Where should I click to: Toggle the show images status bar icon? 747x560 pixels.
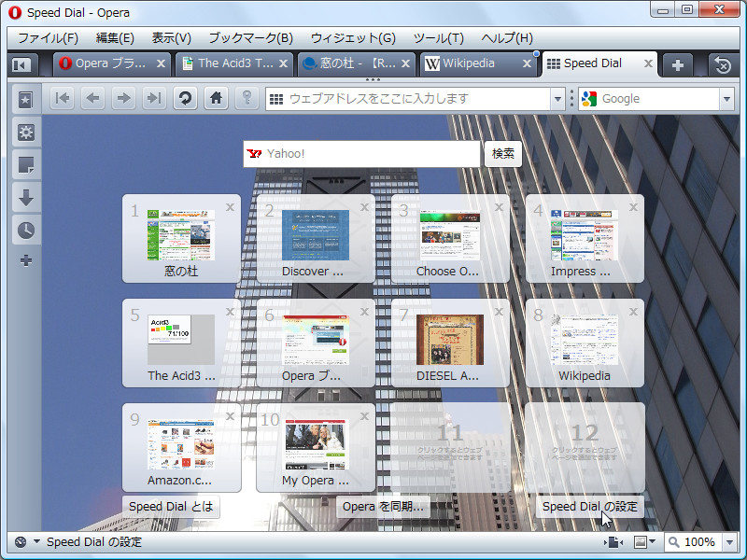click(x=641, y=542)
